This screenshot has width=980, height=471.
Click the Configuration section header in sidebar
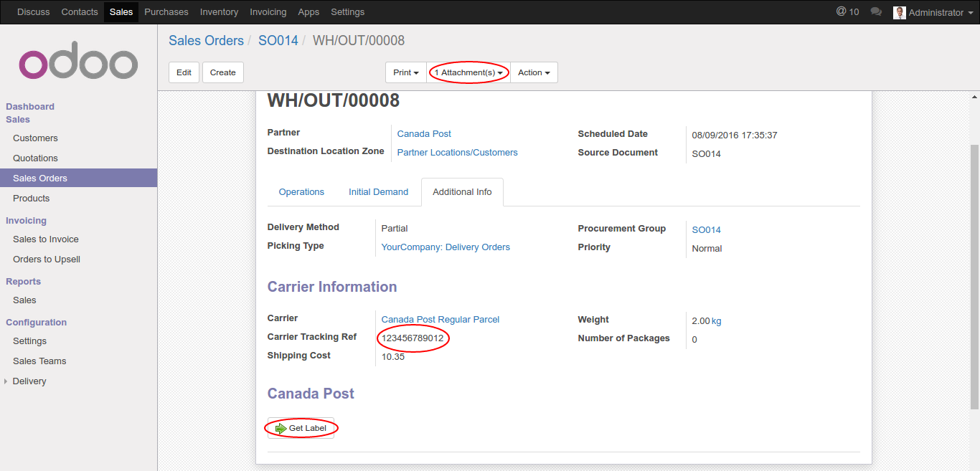[x=36, y=323]
